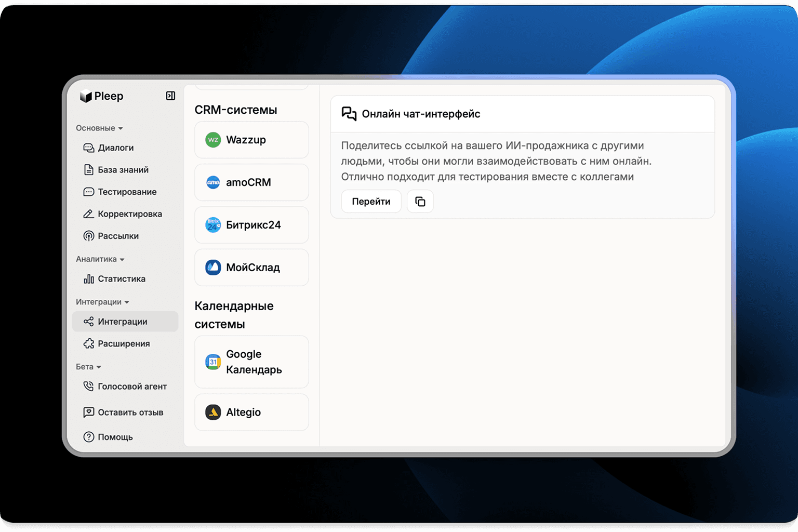Viewport: 798px width, 532px height.
Task: Open Голосовой агент beta feature
Action: tap(132, 387)
